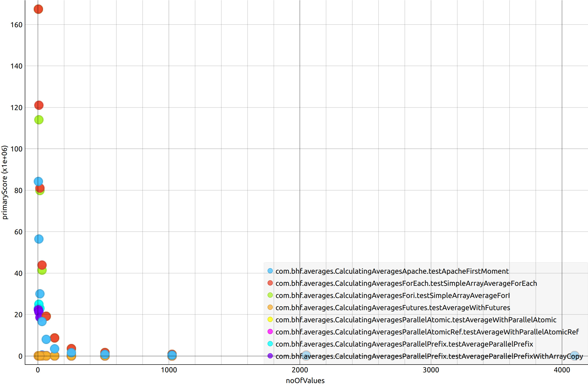Click the yellow testAverageWithParallelAtomic legend marker
The height and width of the screenshot is (384, 588).
tap(270, 320)
